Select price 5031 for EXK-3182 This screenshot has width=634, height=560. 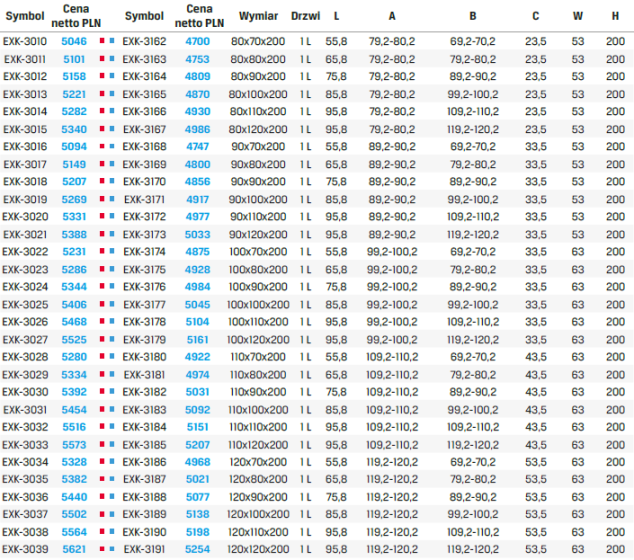coord(197,392)
